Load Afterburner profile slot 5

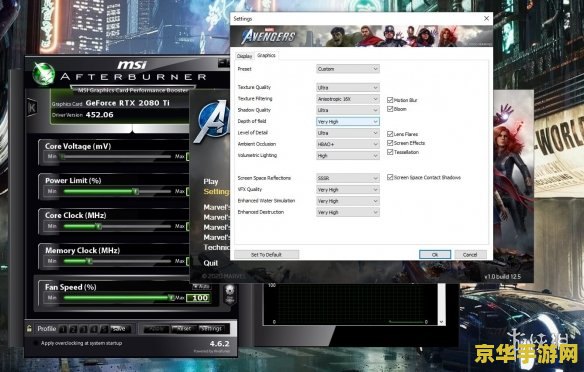[x=104, y=329]
